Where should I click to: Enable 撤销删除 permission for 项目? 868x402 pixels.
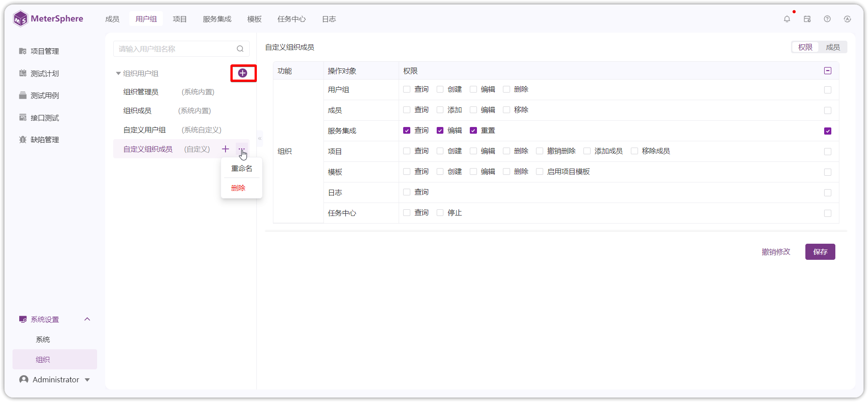click(540, 151)
